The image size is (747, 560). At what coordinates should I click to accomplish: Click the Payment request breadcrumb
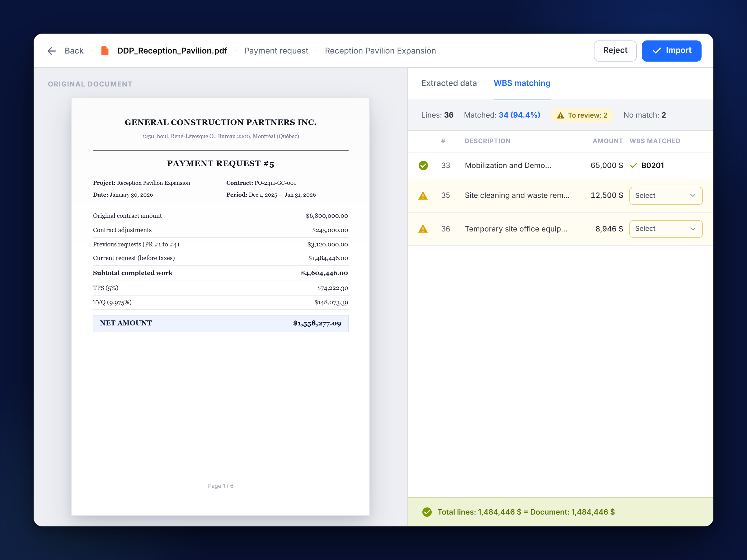(276, 51)
